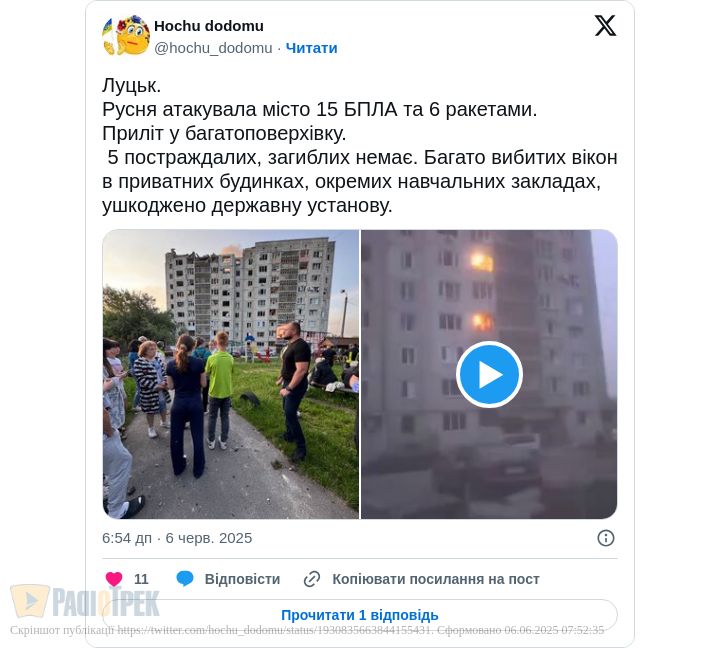Play the burning building video
The height and width of the screenshot is (648, 720).
(x=489, y=374)
